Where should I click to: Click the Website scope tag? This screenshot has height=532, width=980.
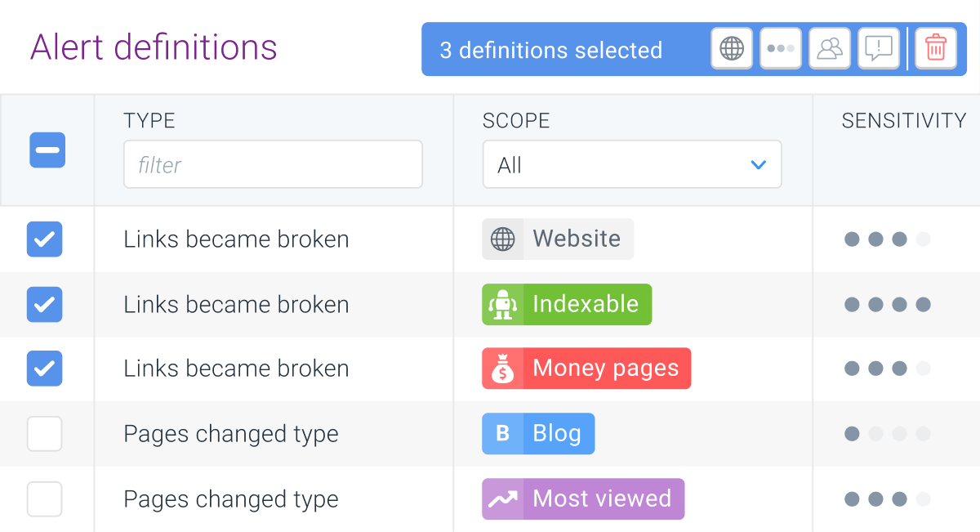[x=558, y=239]
